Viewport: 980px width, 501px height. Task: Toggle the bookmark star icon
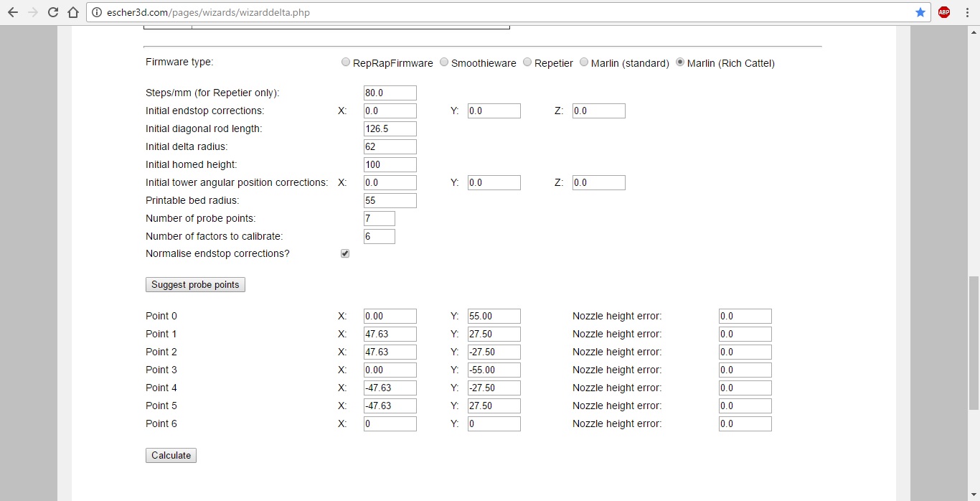920,12
